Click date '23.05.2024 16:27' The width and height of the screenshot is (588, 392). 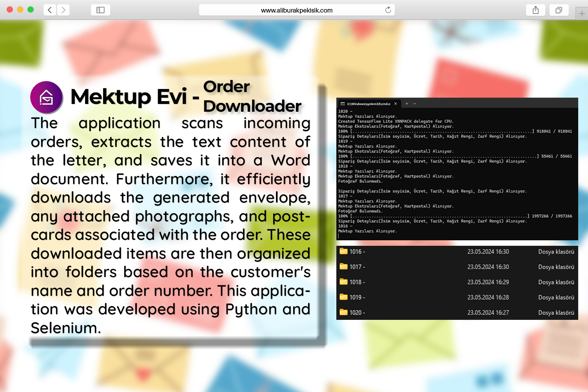coord(488,313)
